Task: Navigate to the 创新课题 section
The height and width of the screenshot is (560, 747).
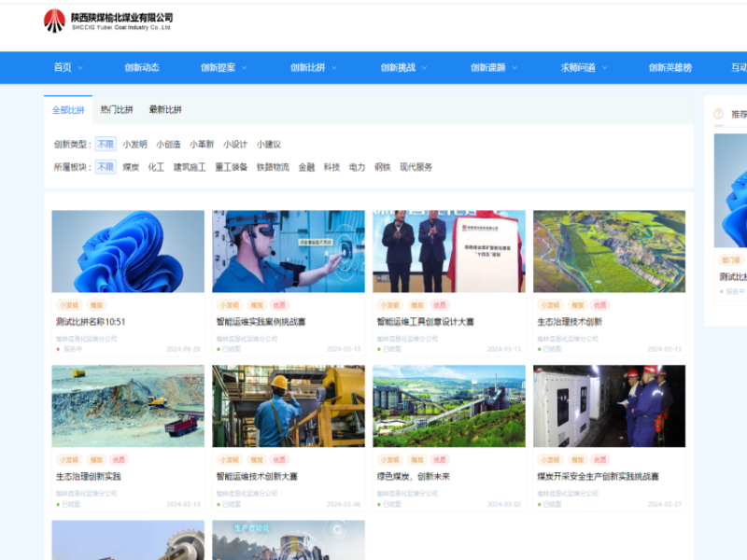Action: point(486,67)
